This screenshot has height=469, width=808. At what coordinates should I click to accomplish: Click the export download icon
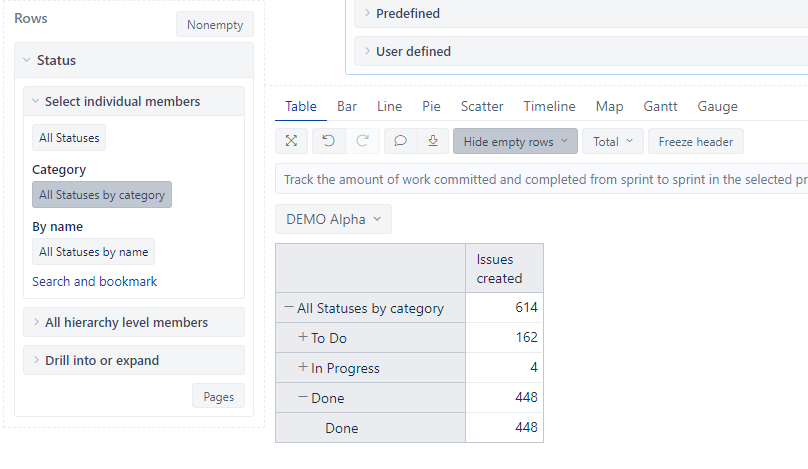tap(433, 141)
